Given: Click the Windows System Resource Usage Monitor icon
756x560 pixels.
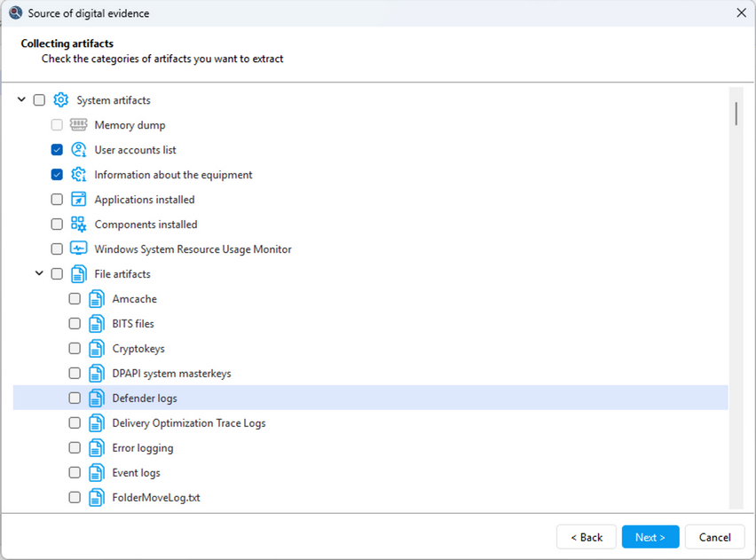Looking at the screenshot, I should click(79, 249).
